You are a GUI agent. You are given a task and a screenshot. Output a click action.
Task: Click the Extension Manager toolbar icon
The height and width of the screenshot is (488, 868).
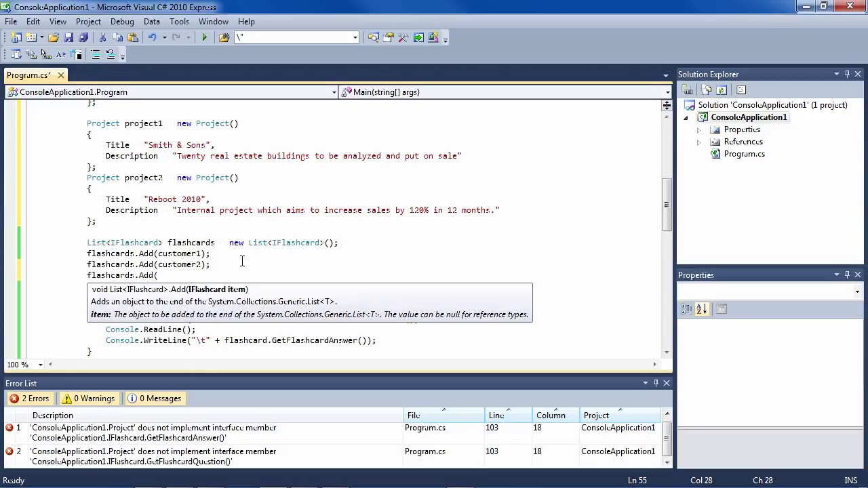click(433, 38)
